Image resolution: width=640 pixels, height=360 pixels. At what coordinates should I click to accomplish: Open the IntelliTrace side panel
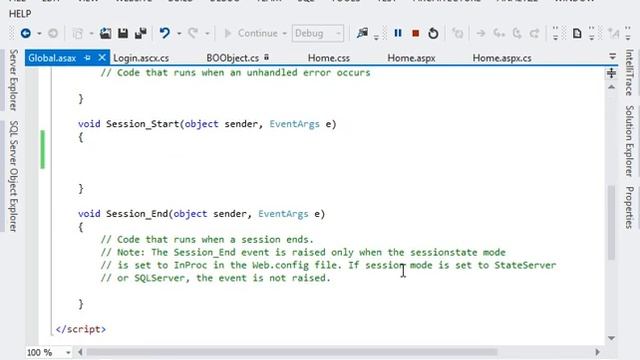(629, 72)
